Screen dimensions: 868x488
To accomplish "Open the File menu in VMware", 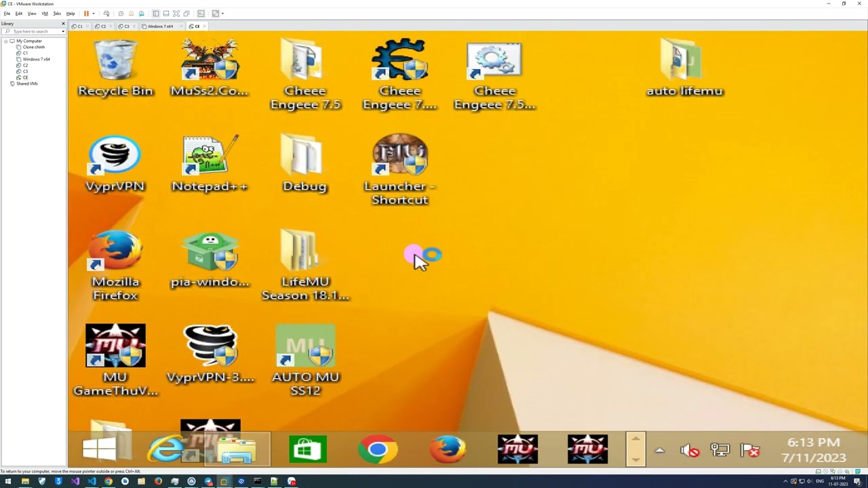I will tap(7, 14).
